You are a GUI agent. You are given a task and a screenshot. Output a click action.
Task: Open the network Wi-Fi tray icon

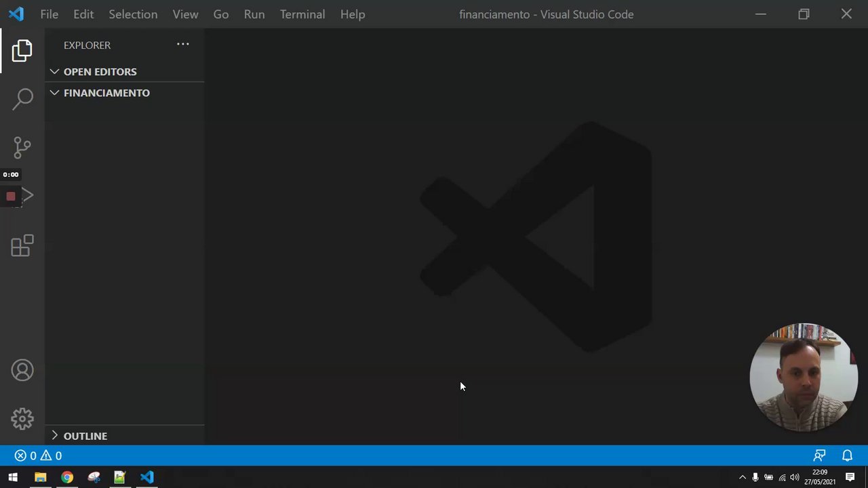pos(782,477)
